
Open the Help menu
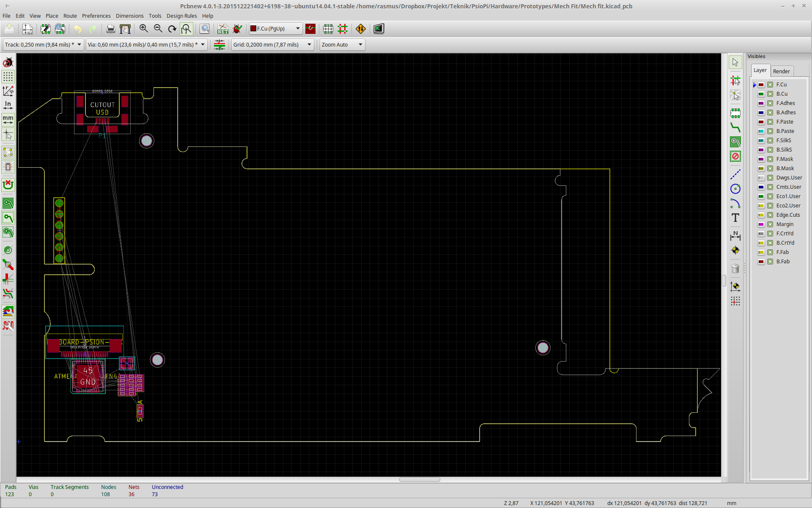[x=208, y=16]
